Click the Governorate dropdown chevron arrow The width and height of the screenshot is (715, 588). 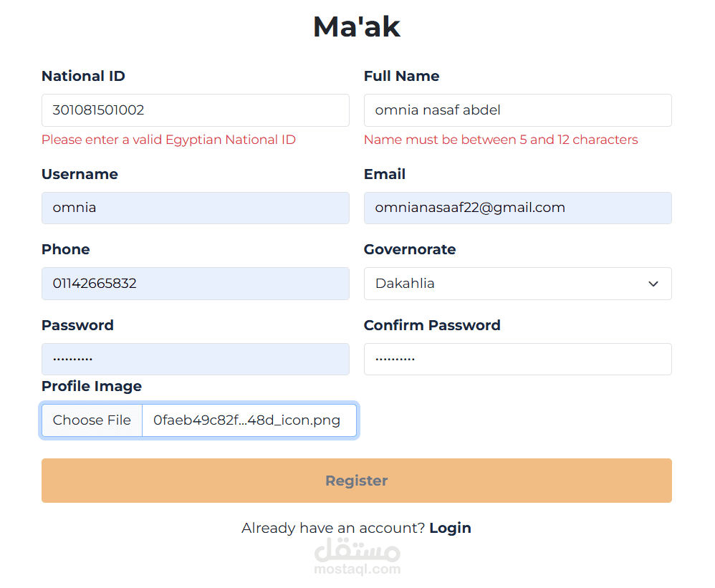(653, 284)
